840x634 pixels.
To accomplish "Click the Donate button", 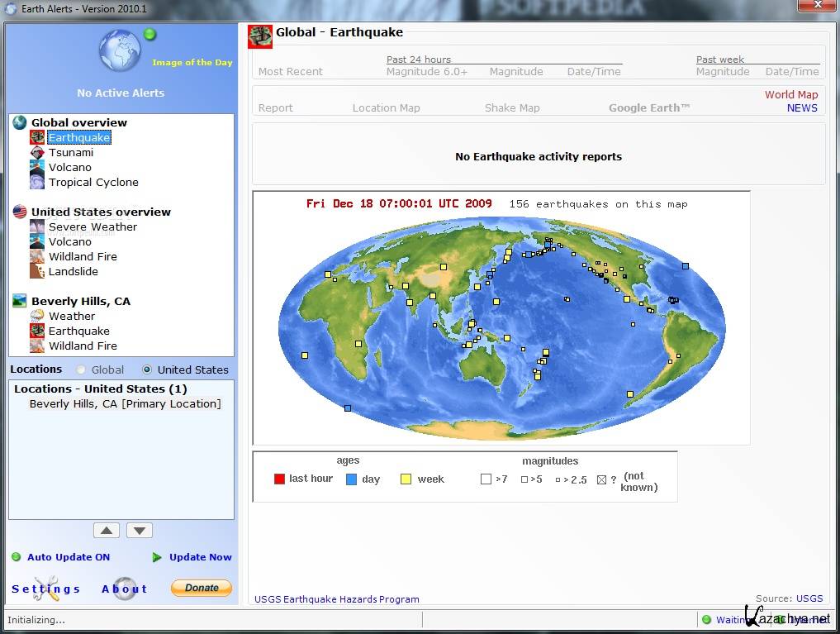I will pos(201,588).
